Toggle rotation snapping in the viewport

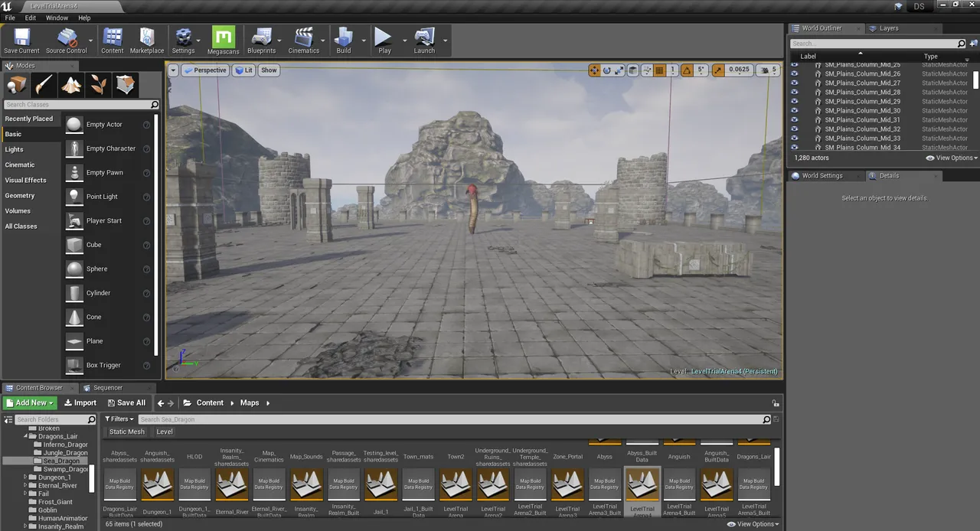pos(687,70)
